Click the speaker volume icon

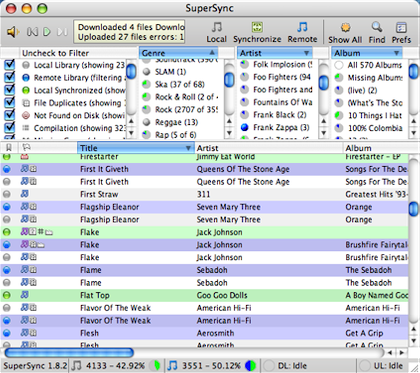[13, 32]
